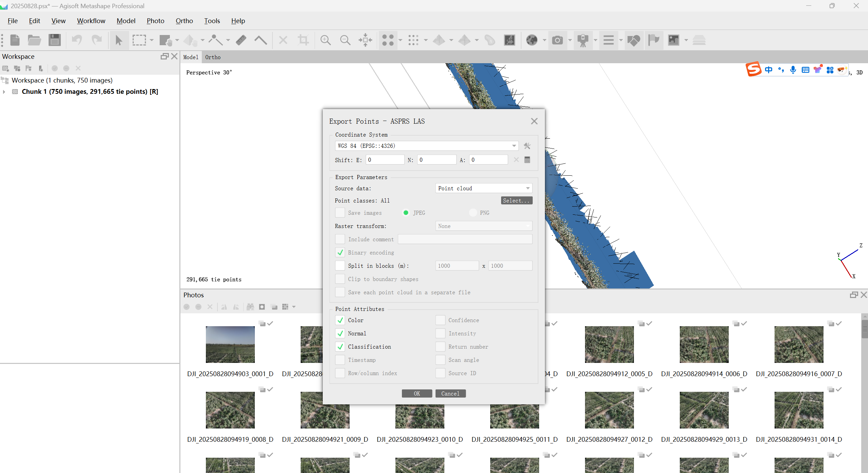The image size is (868, 473).
Task: Open the Coordinate System WGS 84 dropdown
Action: click(426, 146)
